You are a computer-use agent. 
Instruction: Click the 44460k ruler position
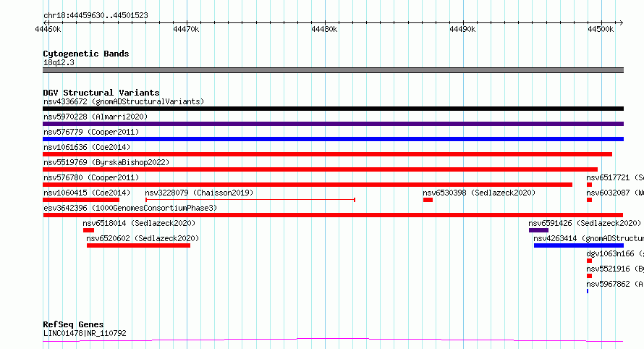pos(48,29)
